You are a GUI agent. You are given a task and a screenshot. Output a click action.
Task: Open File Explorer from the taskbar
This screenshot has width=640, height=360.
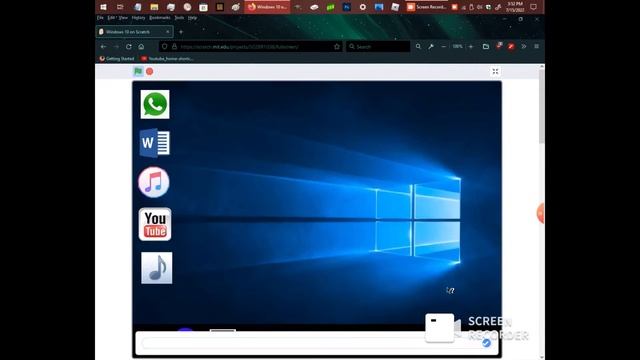pyautogui.click(x=154, y=7)
